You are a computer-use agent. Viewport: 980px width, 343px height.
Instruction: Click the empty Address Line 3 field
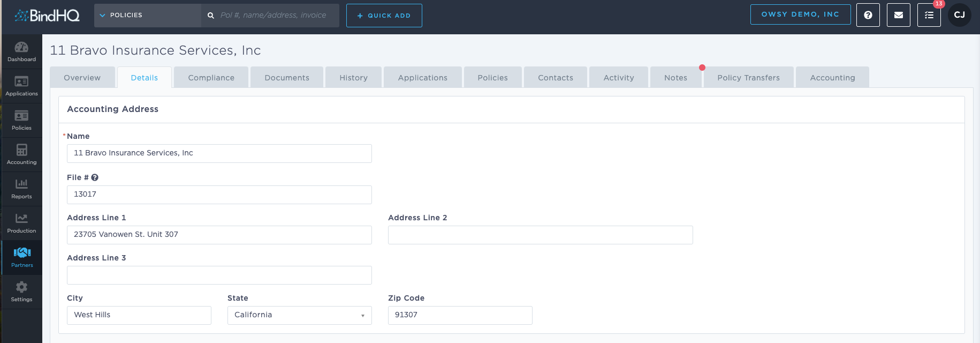click(x=219, y=275)
